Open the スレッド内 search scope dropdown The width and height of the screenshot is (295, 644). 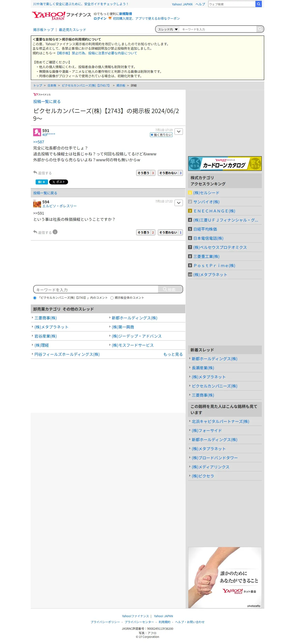[x=167, y=29]
